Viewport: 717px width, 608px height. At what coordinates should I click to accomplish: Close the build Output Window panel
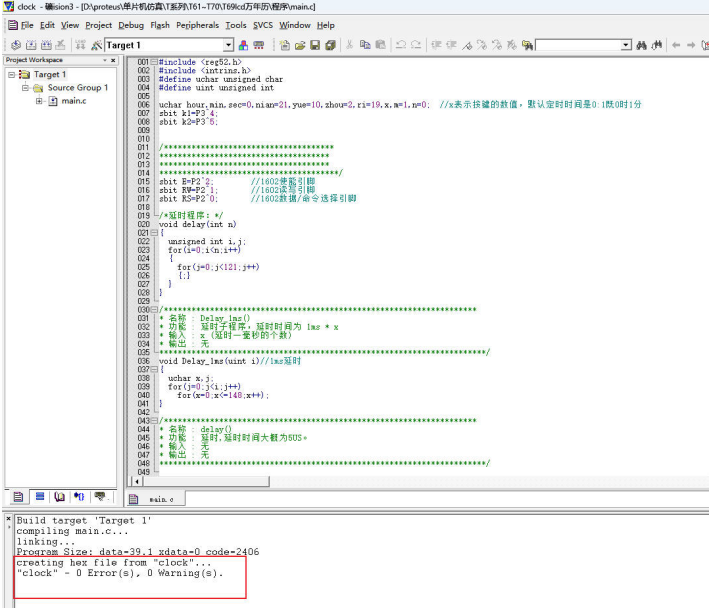(x=8, y=519)
